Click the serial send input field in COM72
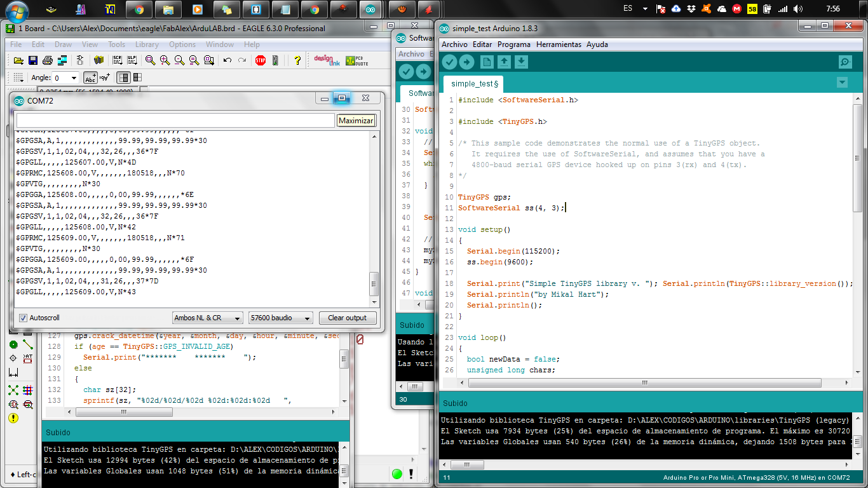 [175, 121]
